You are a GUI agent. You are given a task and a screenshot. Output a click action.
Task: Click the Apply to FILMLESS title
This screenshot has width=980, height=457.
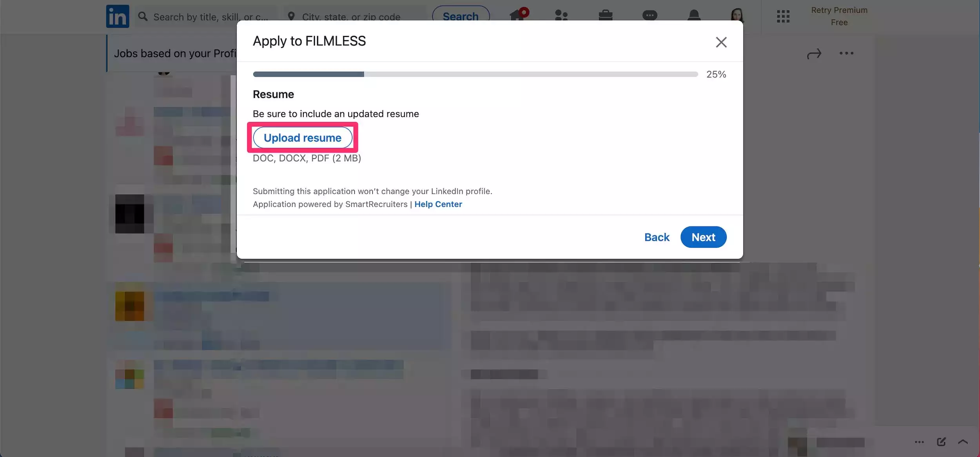tap(309, 41)
